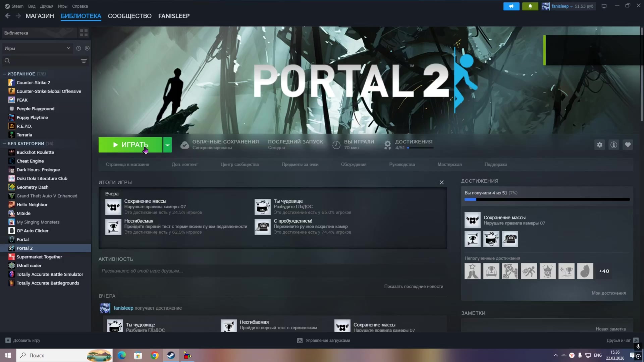Open Мастерская link
Screen dimensions: 644x362
(x=449, y=165)
